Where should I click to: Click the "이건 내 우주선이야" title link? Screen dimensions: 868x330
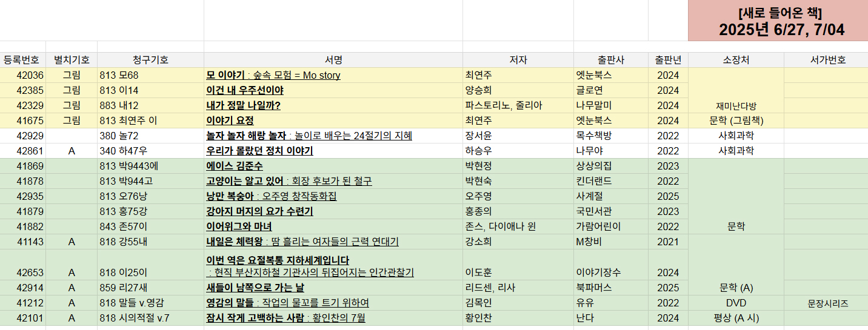coord(245,91)
